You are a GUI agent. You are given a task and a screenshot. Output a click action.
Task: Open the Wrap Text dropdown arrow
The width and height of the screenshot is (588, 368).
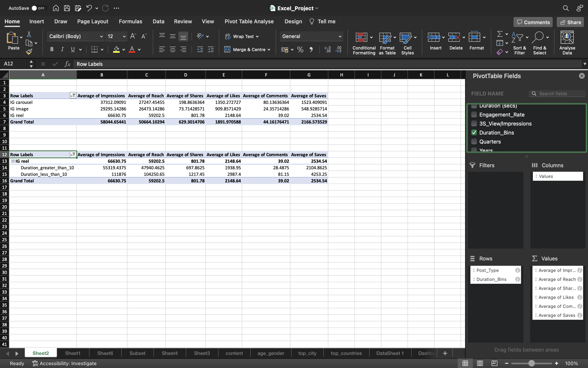pos(257,37)
